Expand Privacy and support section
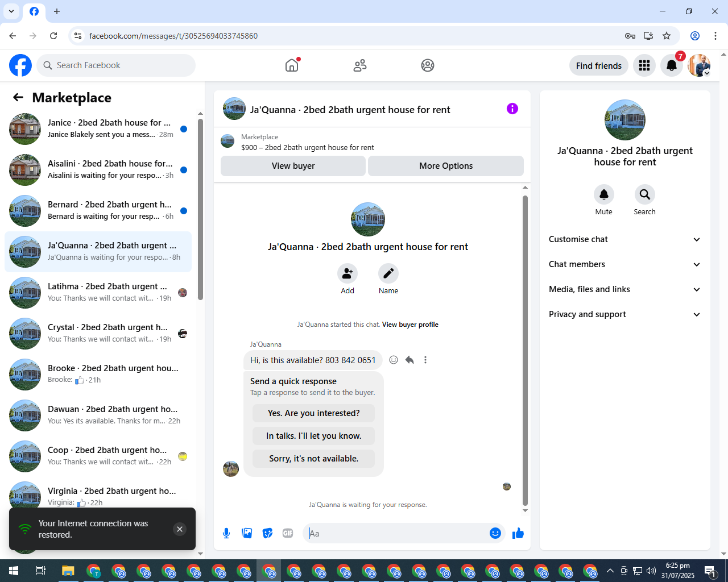The image size is (728, 582). (x=624, y=314)
